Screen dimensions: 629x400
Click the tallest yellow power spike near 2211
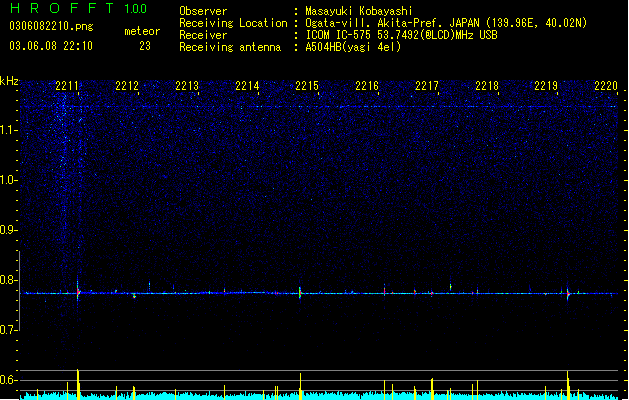tap(78, 384)
